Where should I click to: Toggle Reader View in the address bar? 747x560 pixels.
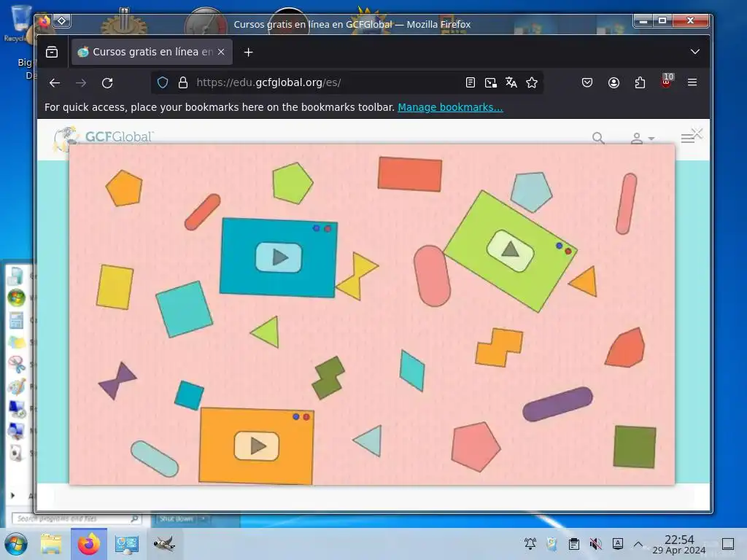coord(471,83)
